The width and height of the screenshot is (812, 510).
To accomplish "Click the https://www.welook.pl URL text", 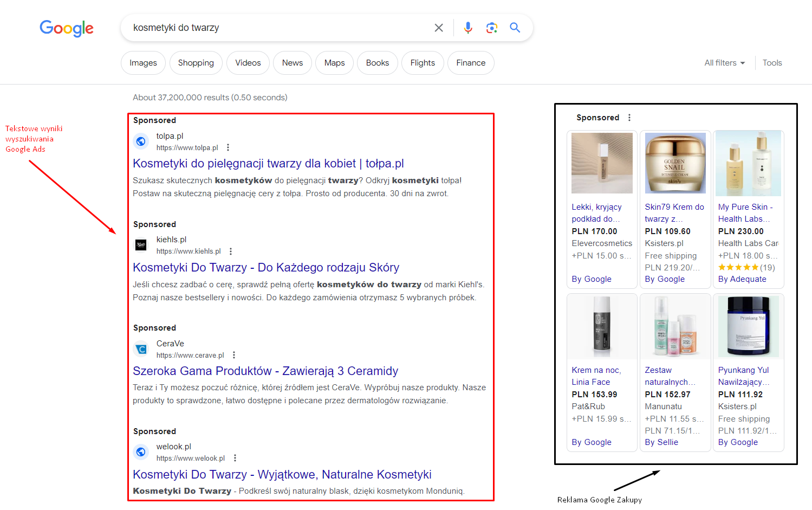I will [191, 458].
